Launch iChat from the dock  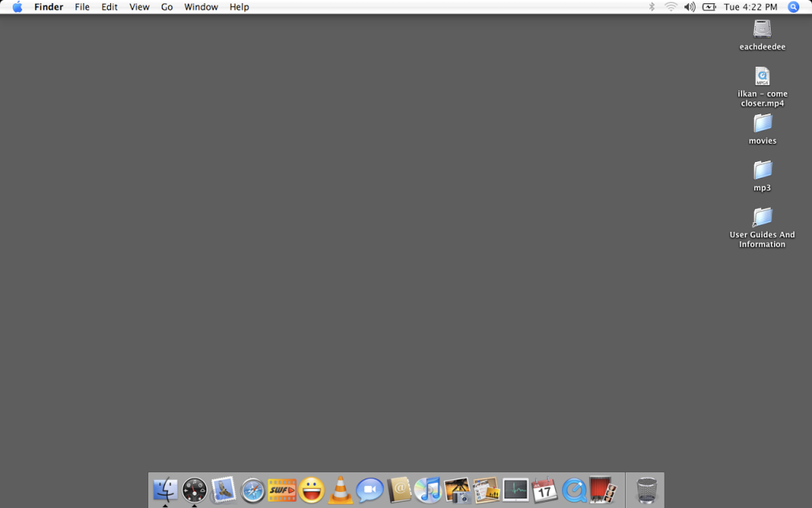(x=370, y=490)
